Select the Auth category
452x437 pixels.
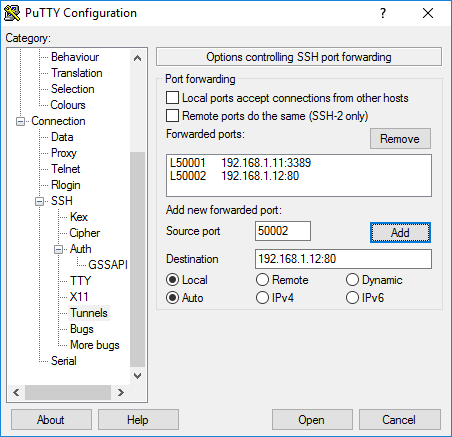(80, 249)
